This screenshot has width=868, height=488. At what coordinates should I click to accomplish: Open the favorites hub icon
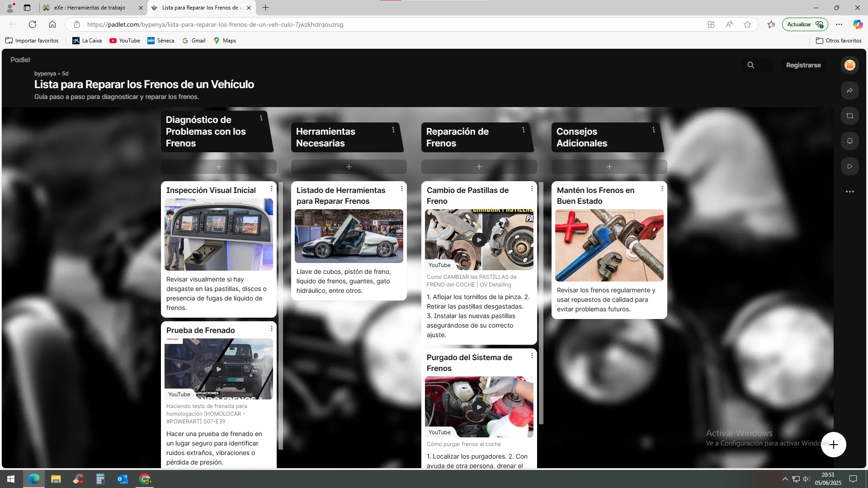tap(771, 24)
